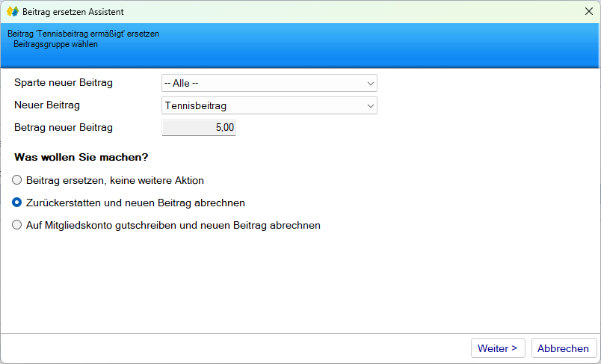
Task: Select 'Beitrag ersetzen, keine weitere Aktion' radio button
Action: tap(17, 180)
